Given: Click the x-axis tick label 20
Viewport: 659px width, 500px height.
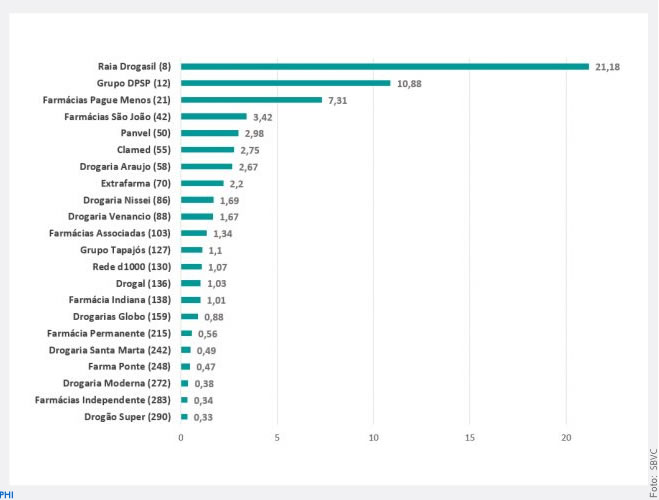Looking at the screenshot, I should click(x=566, y=438).
